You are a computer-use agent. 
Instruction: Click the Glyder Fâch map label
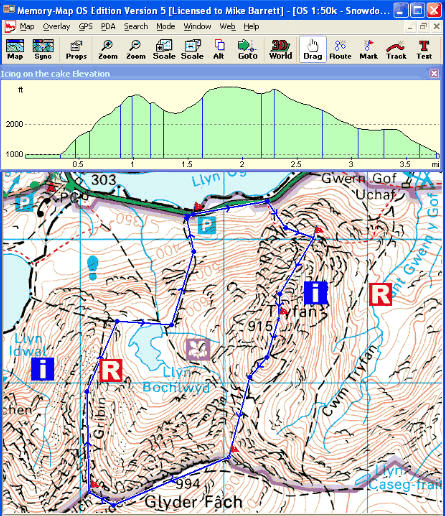point(194,502)
